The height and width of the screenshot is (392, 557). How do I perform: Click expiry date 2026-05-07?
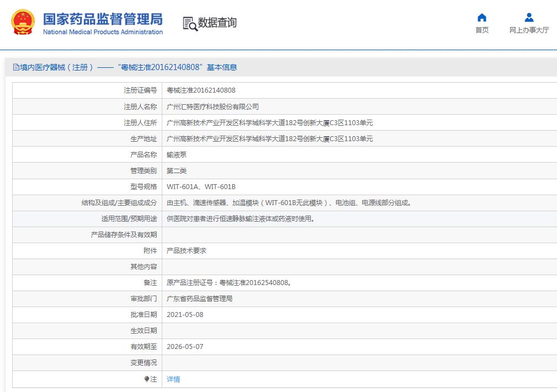tap(185, 347)
